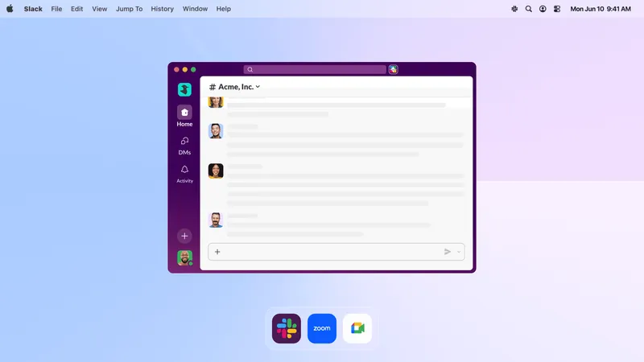Open Zoom from the dock
This screenshot has height=362, width=644.
[x=322, y=328]
